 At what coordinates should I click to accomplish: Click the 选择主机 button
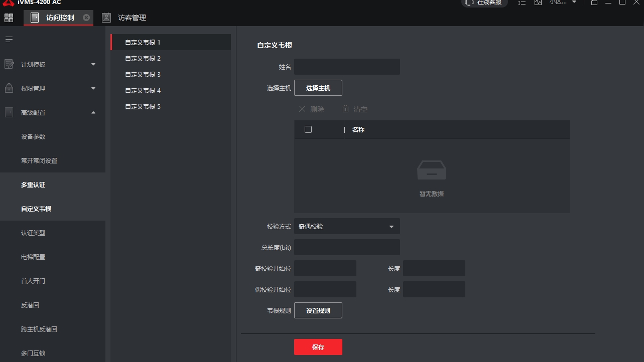click(318, 88)
